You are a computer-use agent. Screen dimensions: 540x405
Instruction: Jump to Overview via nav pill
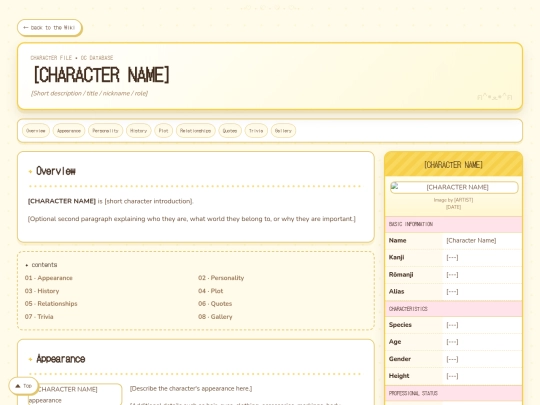(36, 131)
